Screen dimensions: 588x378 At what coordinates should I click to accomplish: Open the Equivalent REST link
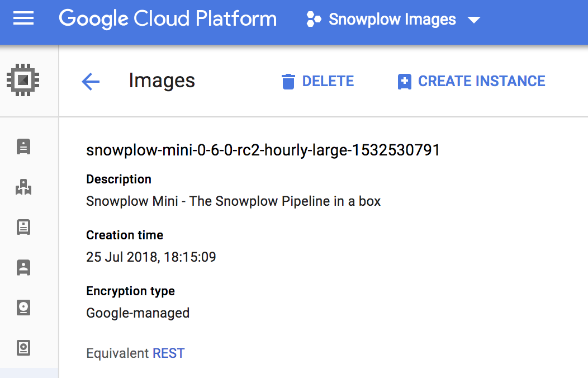click(x=168, y=353)
